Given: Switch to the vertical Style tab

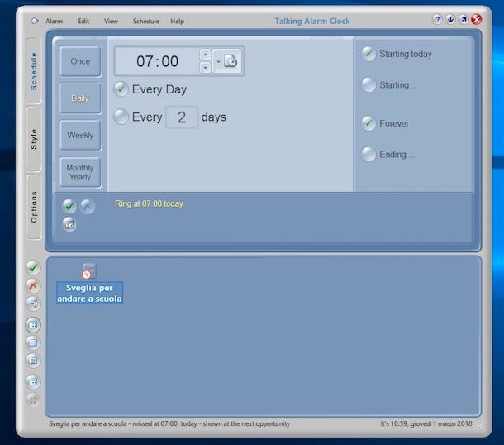Looking at the screenshot, I should (x=34, y=139).
